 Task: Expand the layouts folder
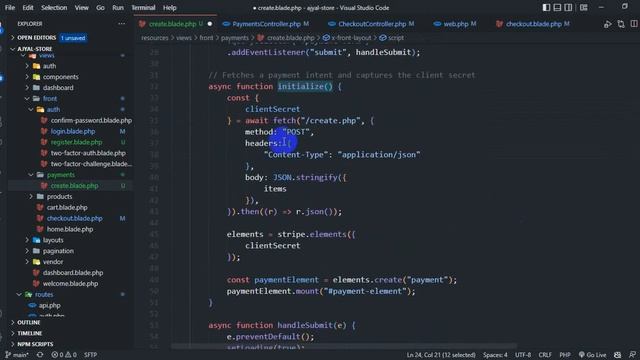click(x=53, y=240)
